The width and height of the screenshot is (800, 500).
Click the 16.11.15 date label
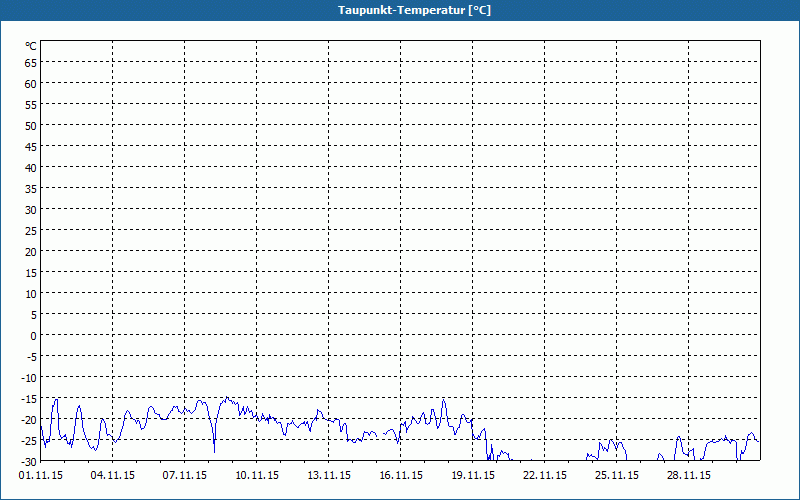click(401, 476)
